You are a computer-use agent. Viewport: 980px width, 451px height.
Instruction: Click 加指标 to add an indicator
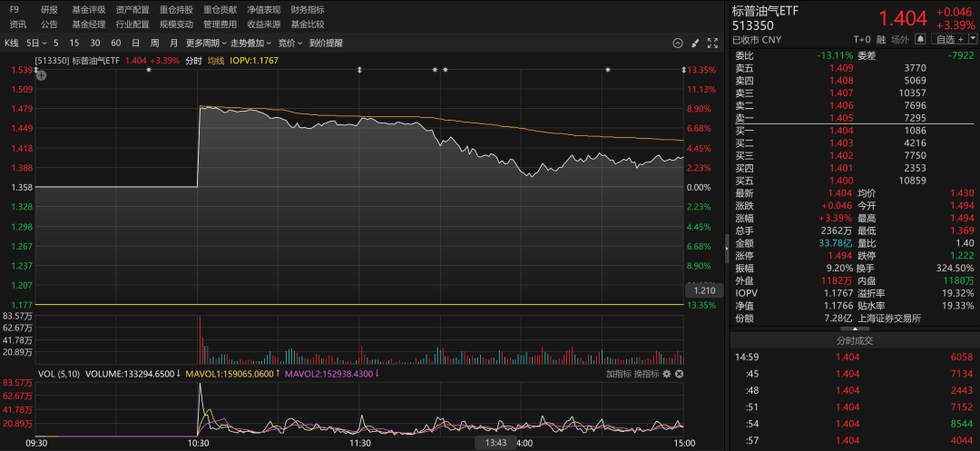point(618,374)
